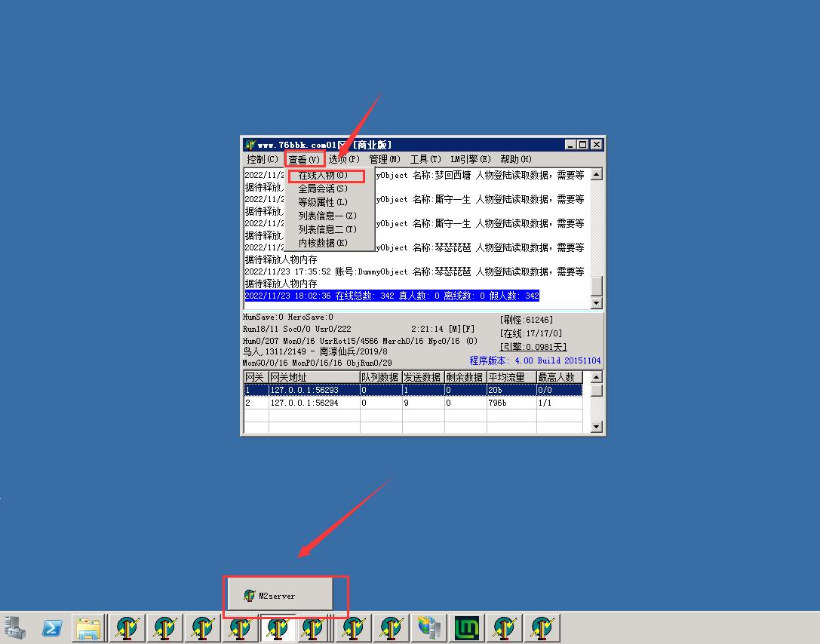Click the 网关地址 column header

point(314,377)
